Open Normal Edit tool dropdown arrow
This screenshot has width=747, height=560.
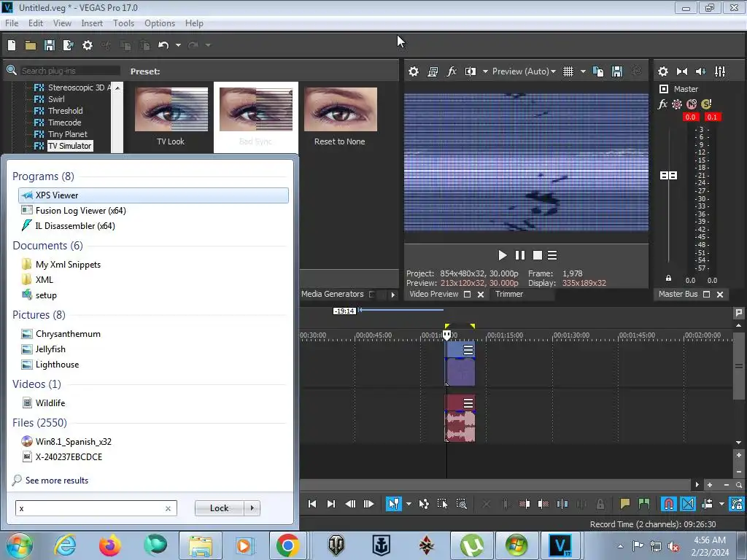(x=409, y=504)
